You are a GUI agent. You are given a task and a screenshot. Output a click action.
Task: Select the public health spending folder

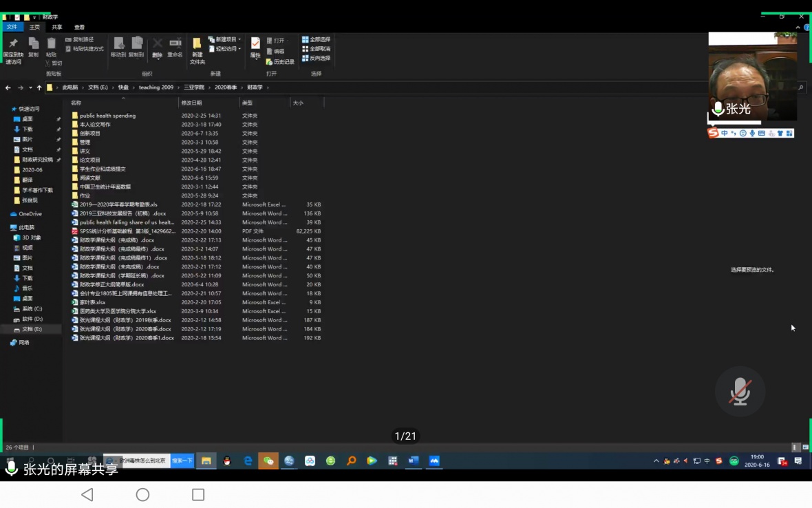click(107, 116)
